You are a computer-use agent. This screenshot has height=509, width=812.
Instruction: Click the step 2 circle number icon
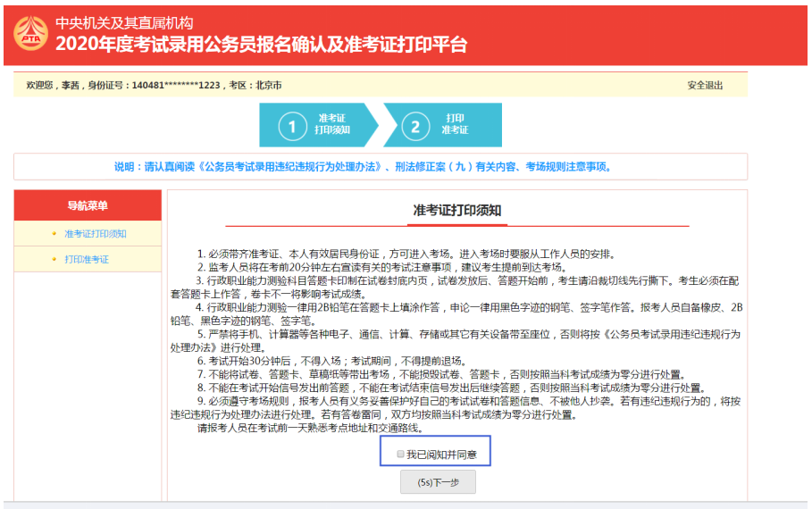coord(414,126)
